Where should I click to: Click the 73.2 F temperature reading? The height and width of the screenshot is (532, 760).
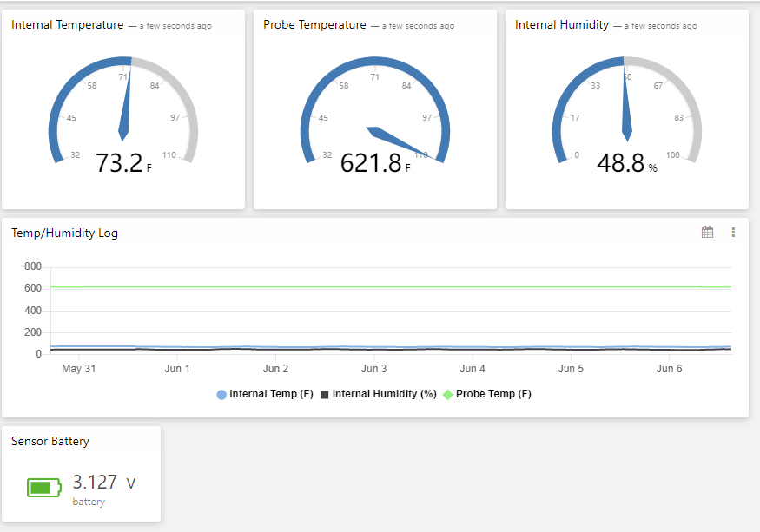click(x=123, y=163)
